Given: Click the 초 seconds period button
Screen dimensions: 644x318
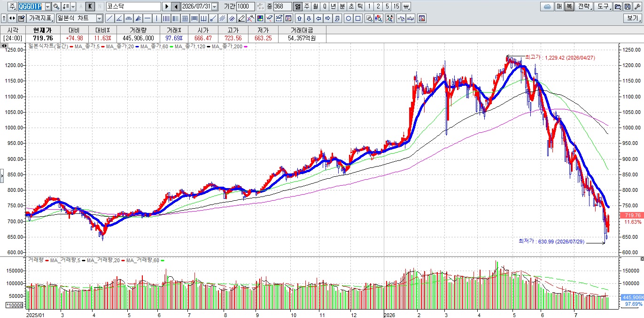Looking at the screenshot, I should click(351, 7).
